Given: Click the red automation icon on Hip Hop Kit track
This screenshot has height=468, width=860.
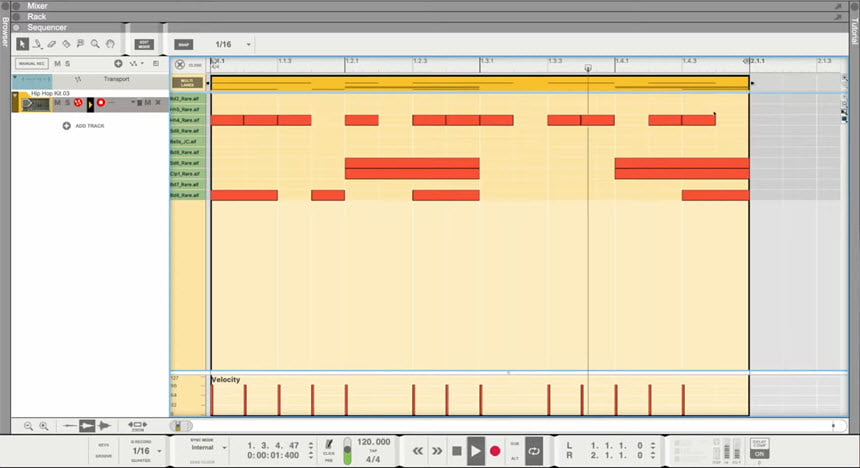Looking at the screenshot, I should [78, 103].
